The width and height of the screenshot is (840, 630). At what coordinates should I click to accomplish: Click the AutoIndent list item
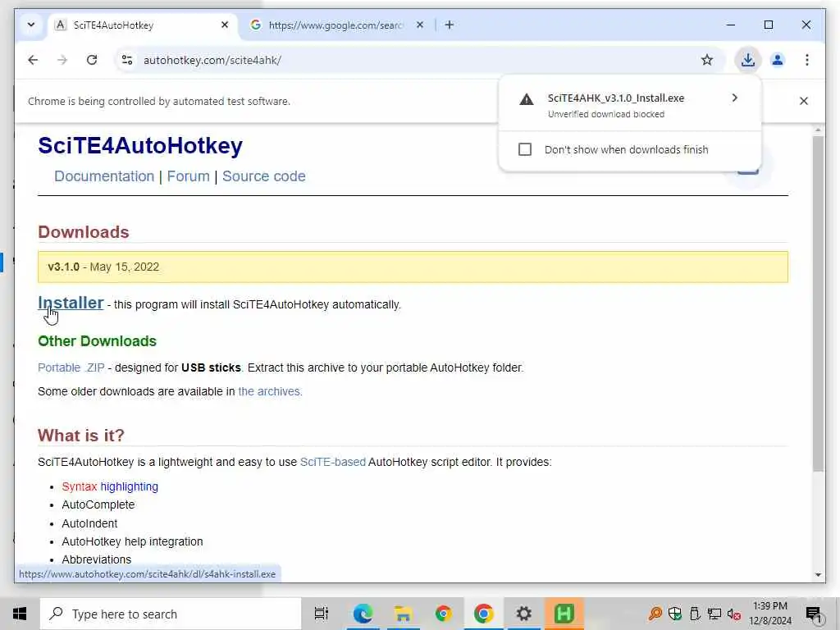[x=89, y=523]
